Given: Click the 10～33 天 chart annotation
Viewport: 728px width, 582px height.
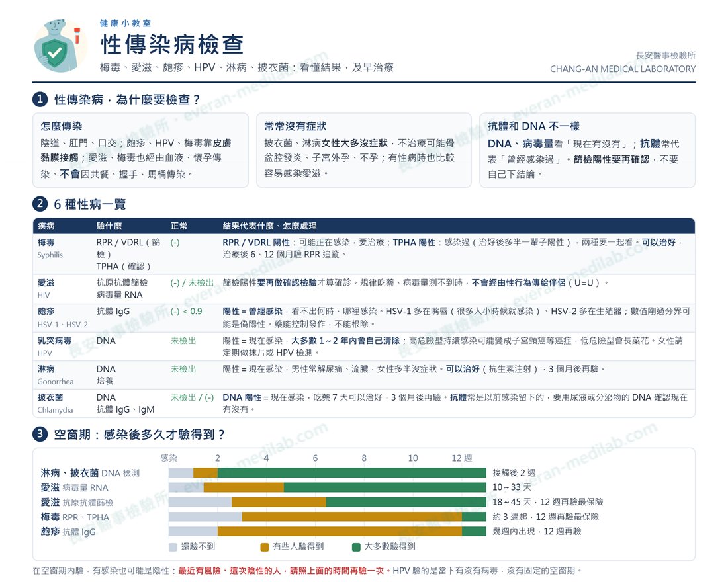Looking at the screenshot, I should point(512,487).
